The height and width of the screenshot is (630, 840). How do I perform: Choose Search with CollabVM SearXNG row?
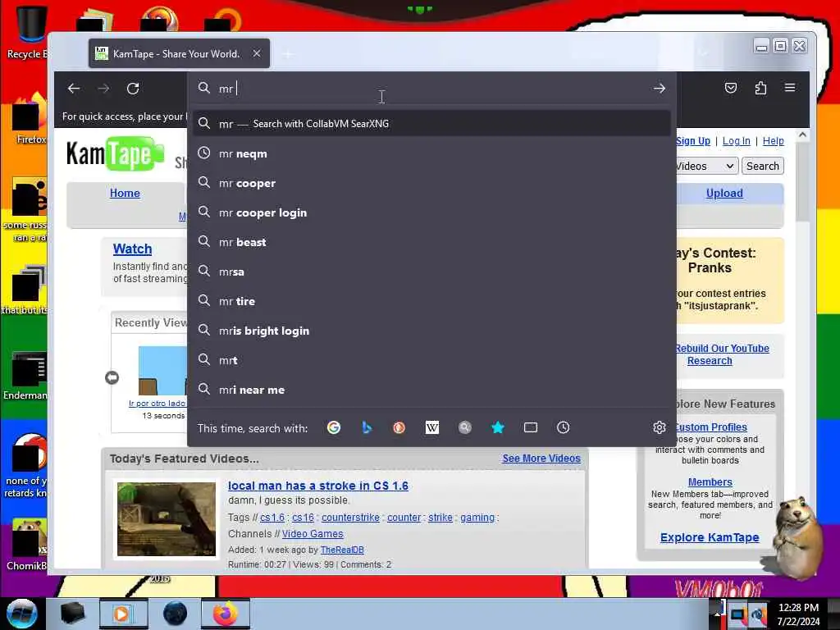pos(431,124)
